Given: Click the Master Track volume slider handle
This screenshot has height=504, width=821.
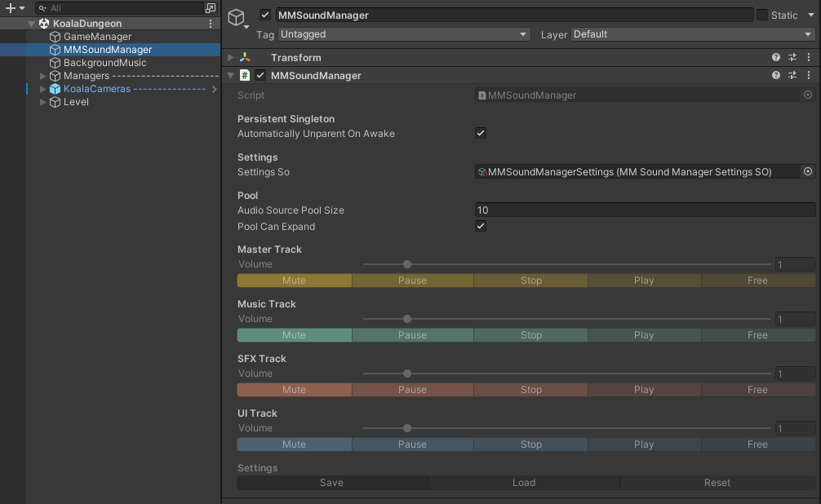Looking at the screenshot, I should 407,264.
